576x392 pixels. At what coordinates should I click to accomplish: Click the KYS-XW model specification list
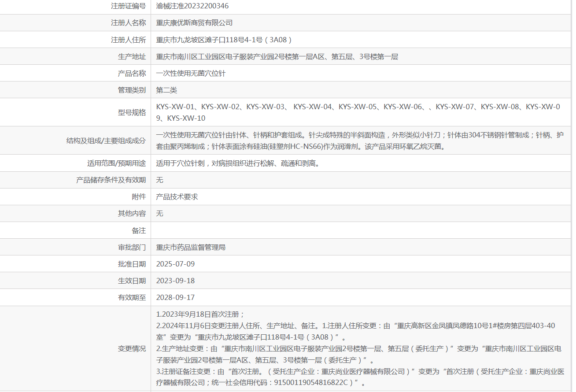point(358,112)
